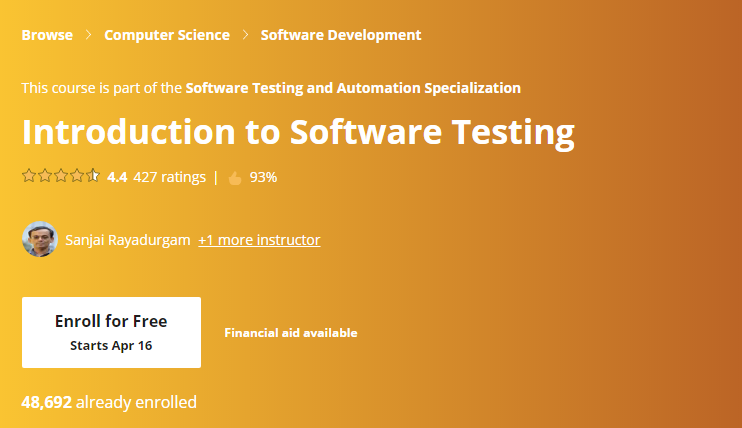This screenshot has height=428, width=742.
Task: Click the Introduction to Software Testing title
Action: coord(298,133)
